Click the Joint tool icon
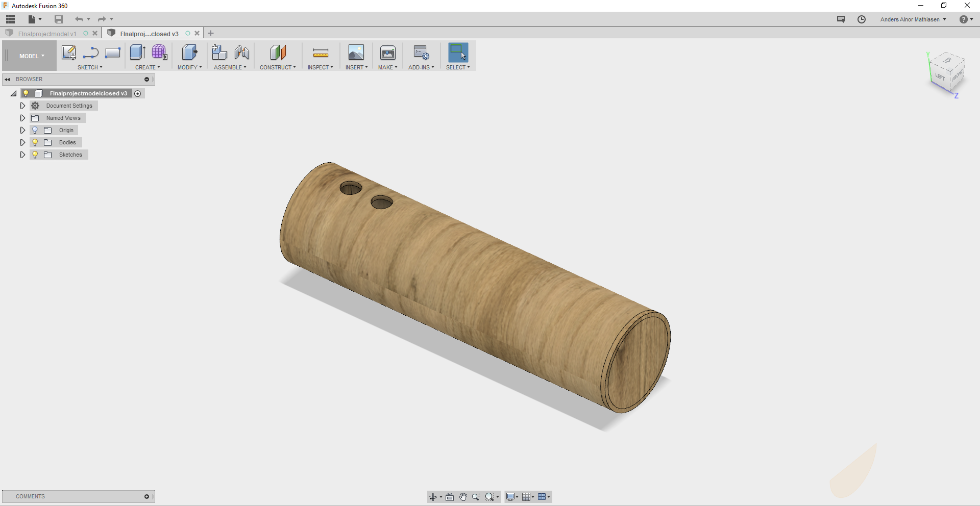This screenshot has width=980, height=506. (242, 53)
